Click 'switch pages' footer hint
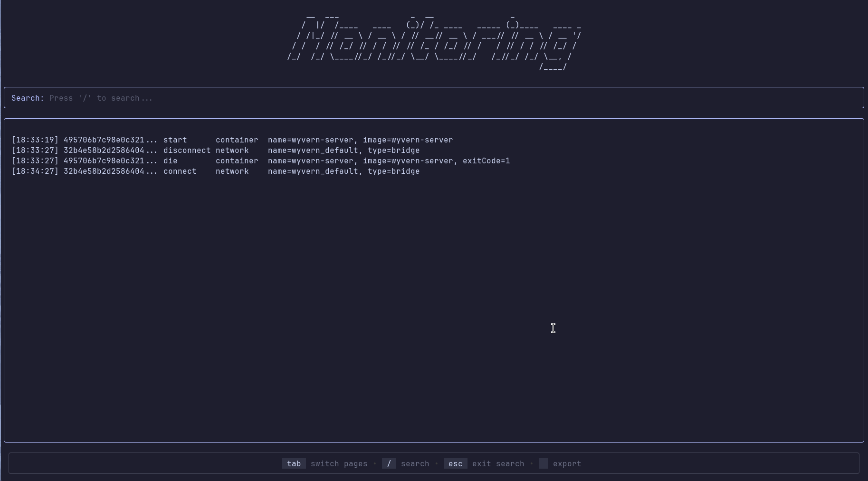This screenshot has height=481, width=868. pyautogui.click(x=339, y=463)
